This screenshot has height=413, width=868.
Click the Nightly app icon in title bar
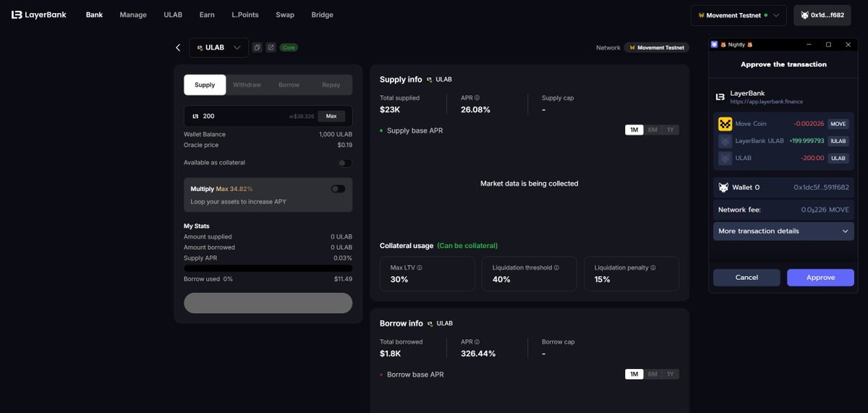tap(714, 44)
